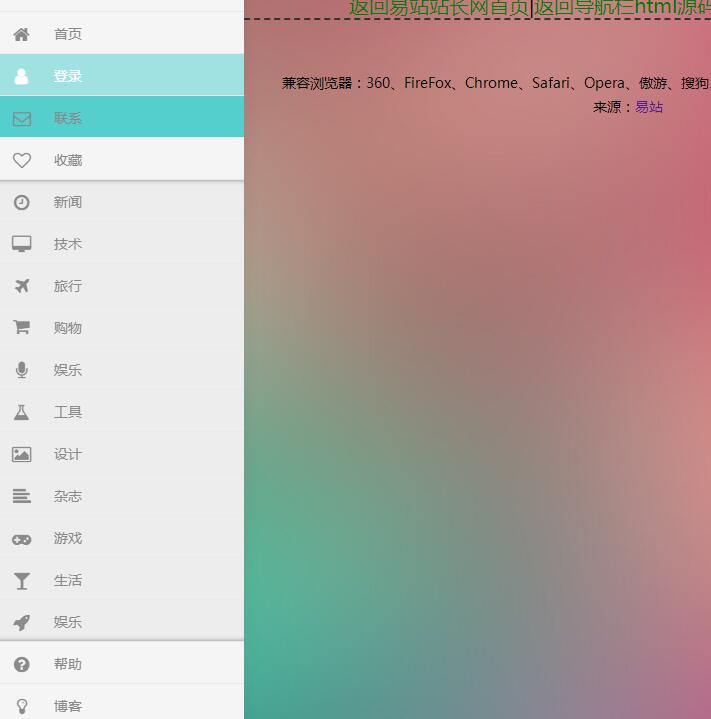Open the clock icon for 新闻
This screenshot has width=711, height=719.
22,202
